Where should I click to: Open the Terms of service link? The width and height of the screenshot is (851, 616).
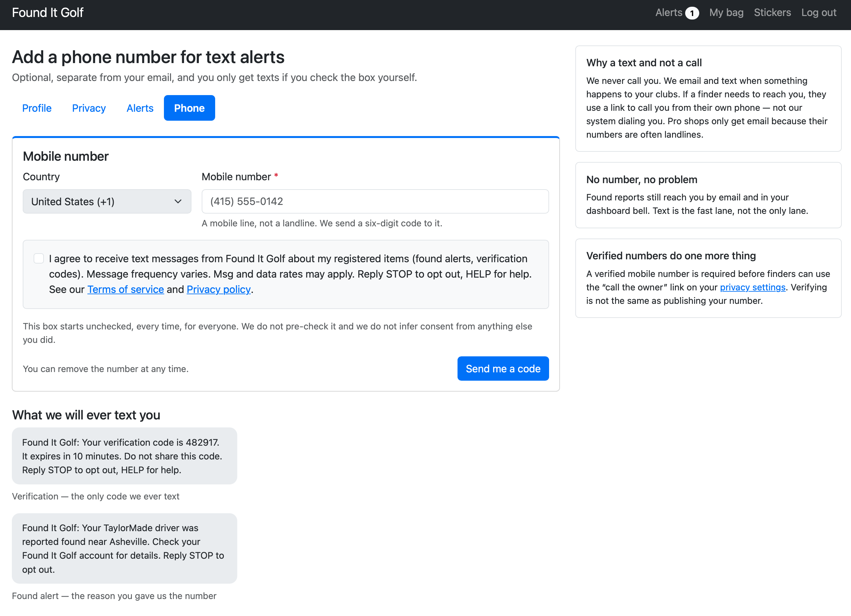click(126, 289)
